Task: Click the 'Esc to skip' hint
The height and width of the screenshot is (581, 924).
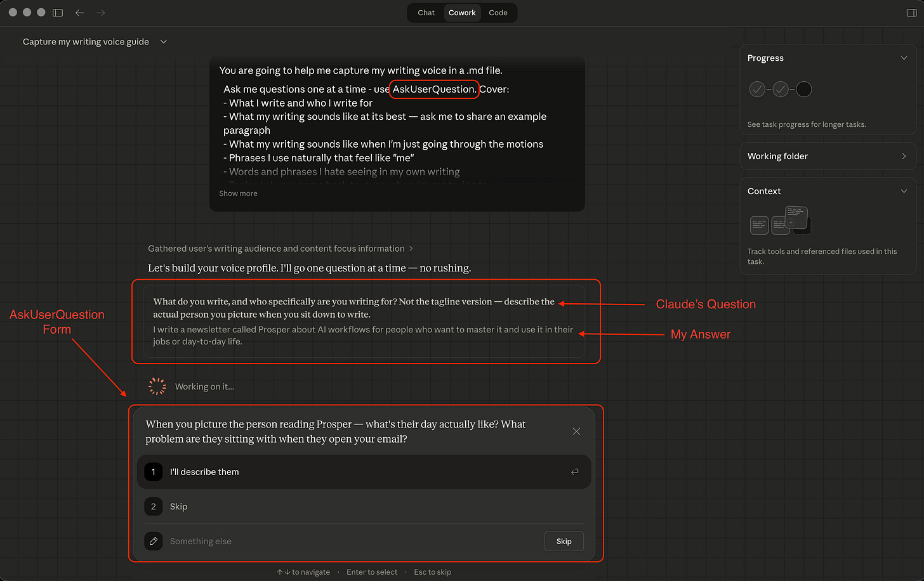Action: point(433,572)
